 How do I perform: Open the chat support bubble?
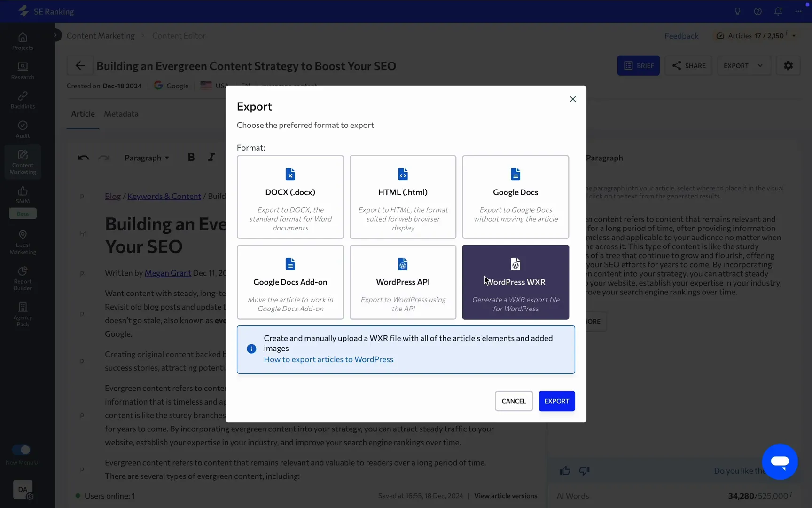pos(780,462)
